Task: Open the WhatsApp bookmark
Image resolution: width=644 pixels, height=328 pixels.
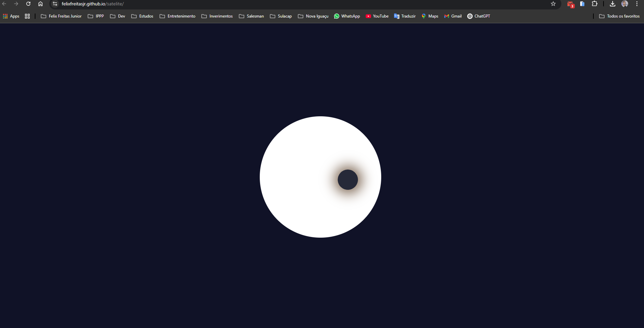Action: 347,16
